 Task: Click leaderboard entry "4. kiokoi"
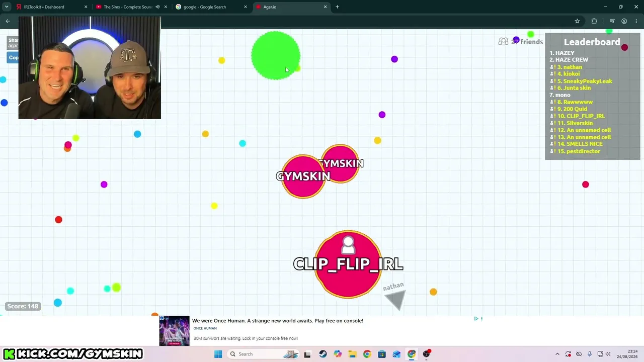(x=565, y=74)
